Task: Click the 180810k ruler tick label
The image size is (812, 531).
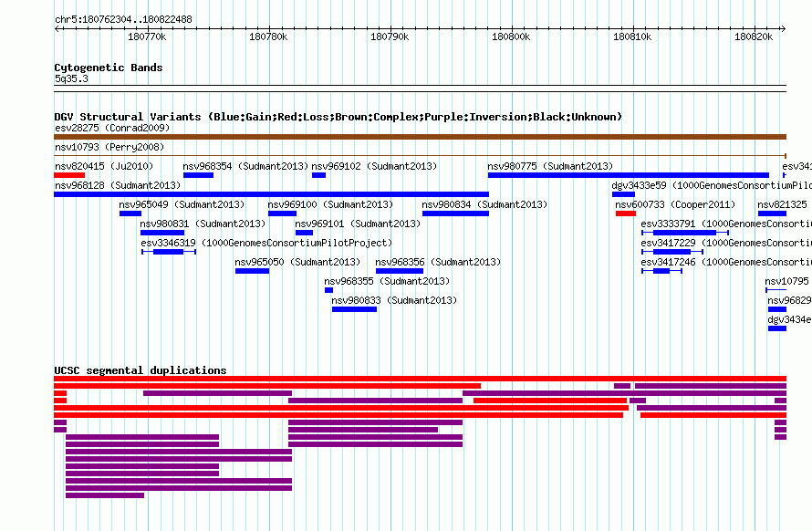Action: tap(632, 36)
